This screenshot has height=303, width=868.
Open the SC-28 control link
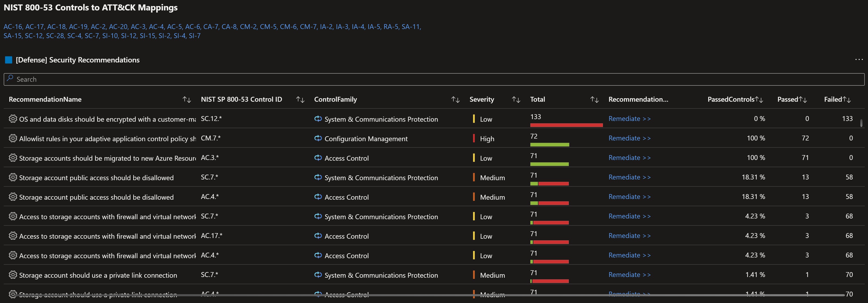pos(55,36)
